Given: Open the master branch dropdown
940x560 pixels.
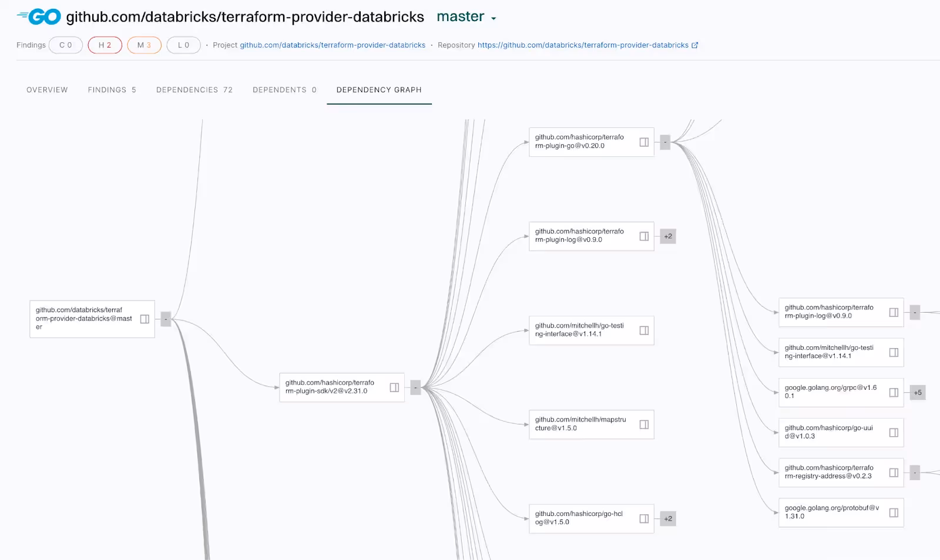Looking at the screenshot, I should (x=466, y=17).
